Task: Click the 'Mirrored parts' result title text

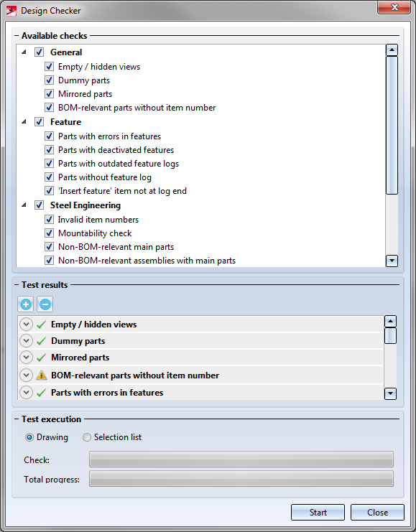Action: 80,358
